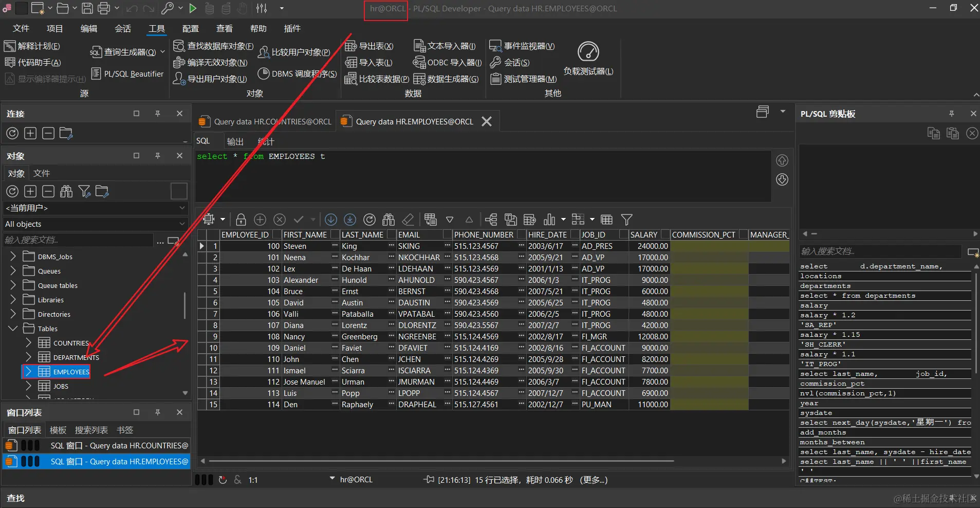Toggle the pin on the PL/SQL 剪贴板 panel
980x508 pixels.
pyautogui.click(x=952, y=114)
